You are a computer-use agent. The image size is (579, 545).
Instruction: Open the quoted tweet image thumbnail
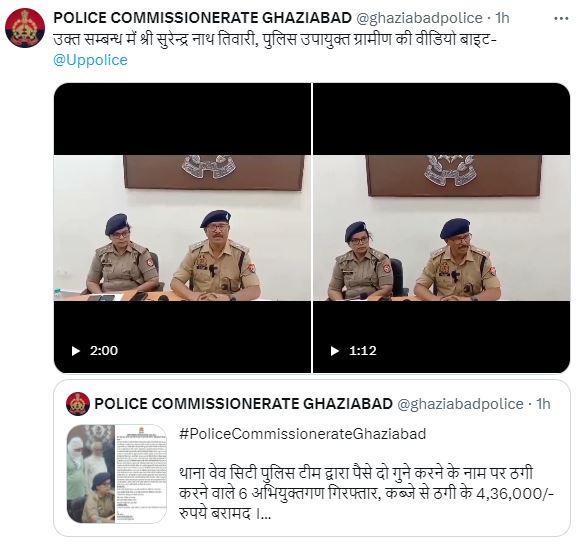117,474
